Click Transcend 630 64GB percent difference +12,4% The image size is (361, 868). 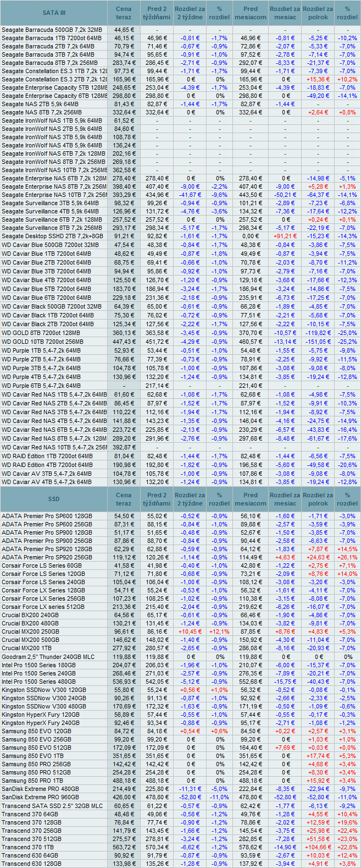(347, 855)
